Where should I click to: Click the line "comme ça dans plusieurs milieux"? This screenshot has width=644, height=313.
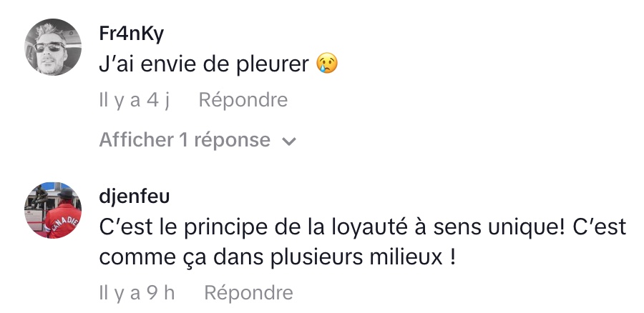(276, 257)
